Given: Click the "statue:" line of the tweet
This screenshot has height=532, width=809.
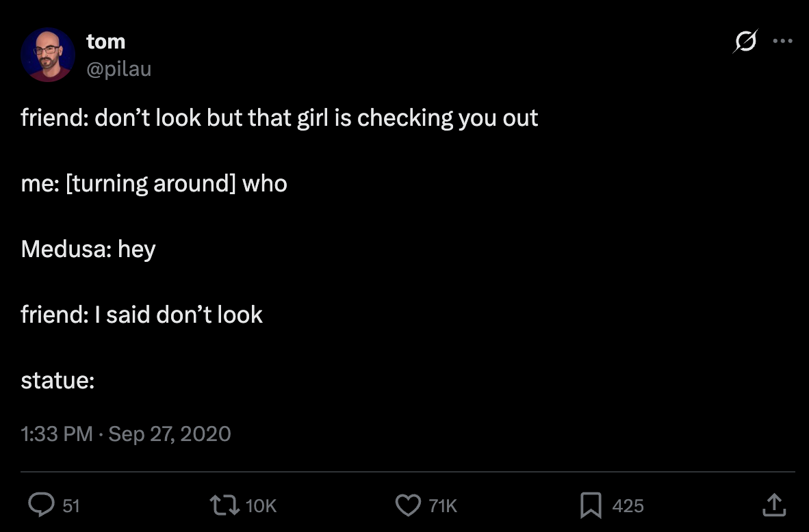Looking at the screenshot, I should tap(57, 380).
